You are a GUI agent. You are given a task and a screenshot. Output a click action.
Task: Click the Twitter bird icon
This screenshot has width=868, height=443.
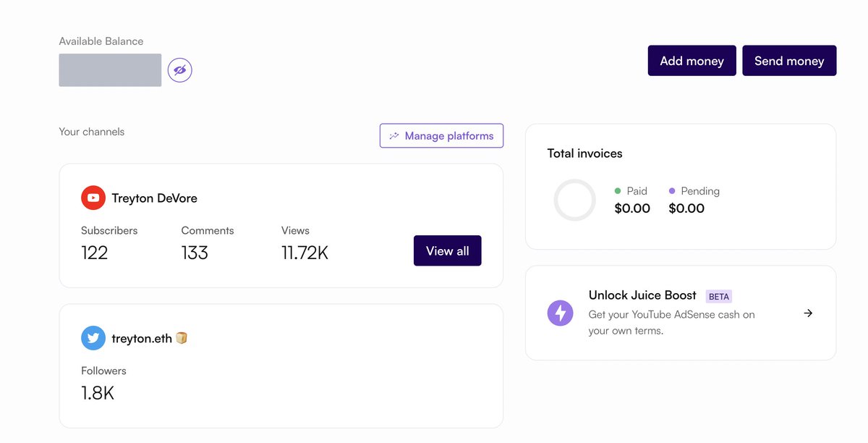(93, 338)
